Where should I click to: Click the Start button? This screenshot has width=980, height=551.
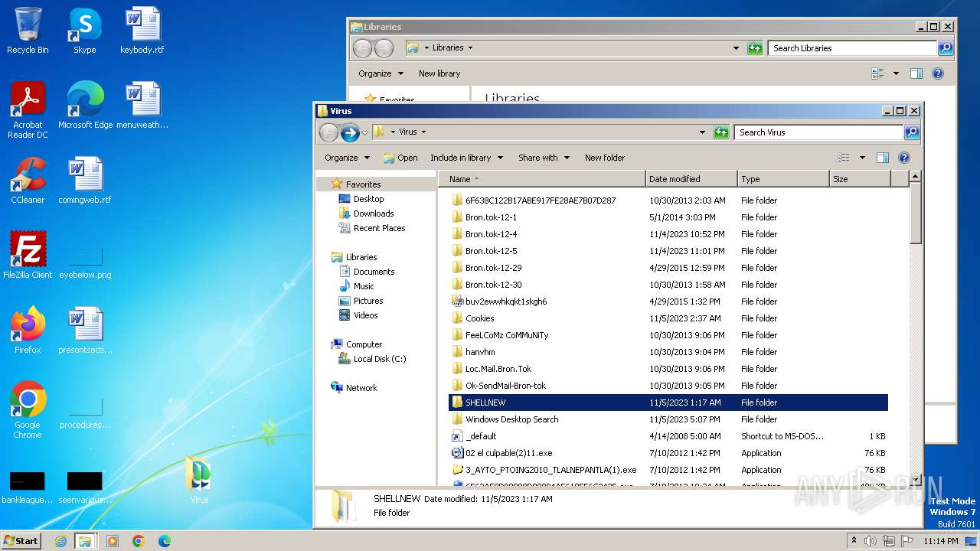(x=21, y=541)
